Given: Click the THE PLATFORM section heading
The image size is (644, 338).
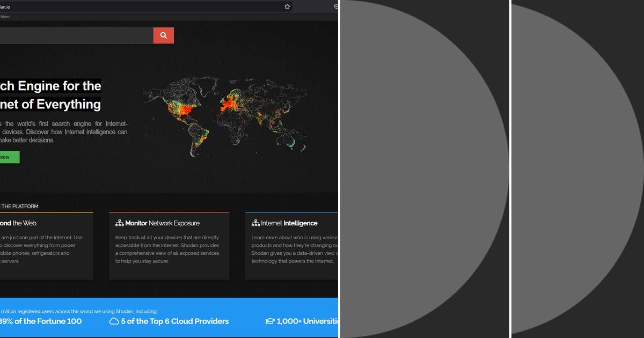Looking at the screenshot, I should pyautogui.click(x=20, y=206).
